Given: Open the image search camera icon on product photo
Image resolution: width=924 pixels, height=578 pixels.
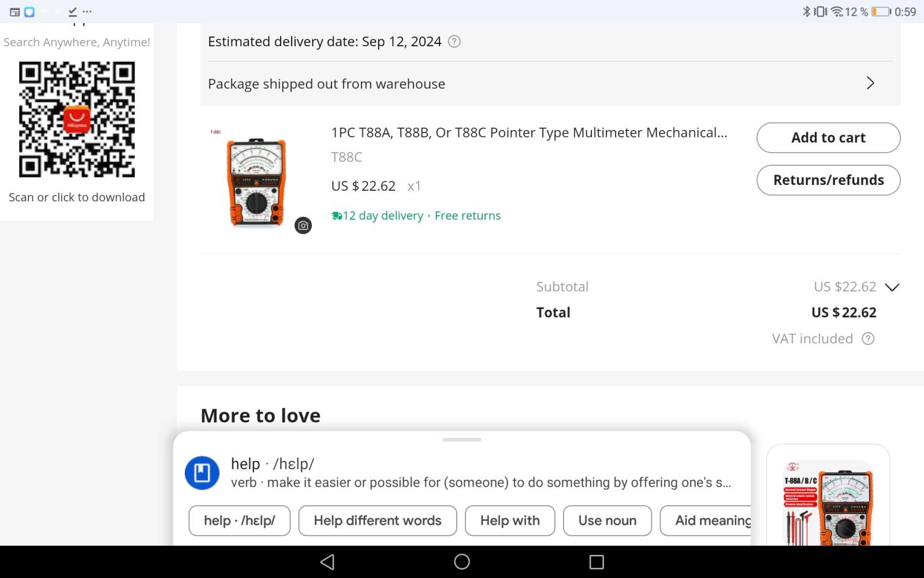Looking at the screenshot, I should click(303, 225).
